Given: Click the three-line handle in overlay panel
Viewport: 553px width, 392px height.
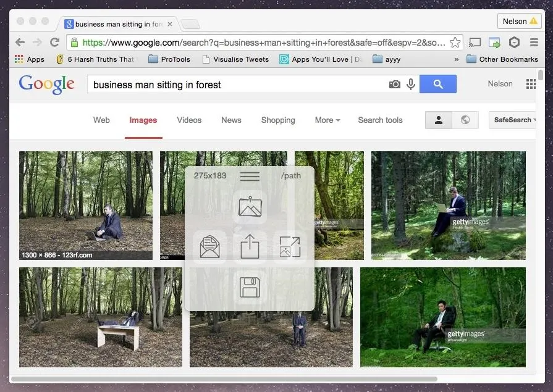Looking at the screenshot, I should [250, 176].
